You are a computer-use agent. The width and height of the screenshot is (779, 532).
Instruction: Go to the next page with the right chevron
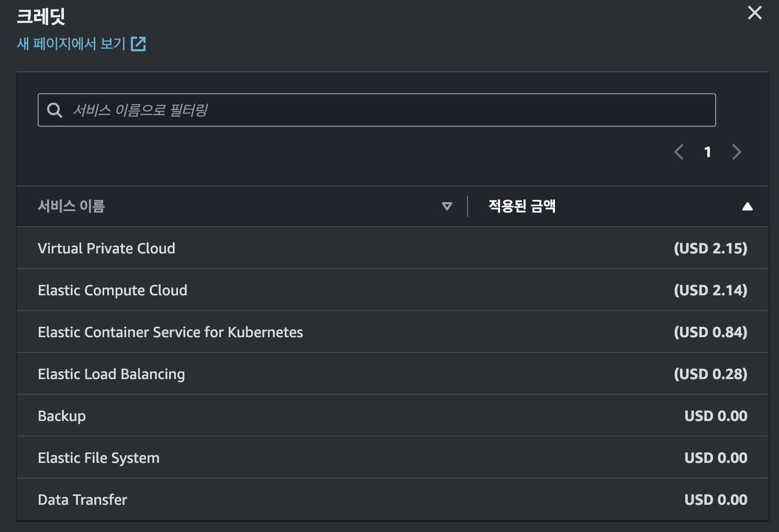coord(737,152)
